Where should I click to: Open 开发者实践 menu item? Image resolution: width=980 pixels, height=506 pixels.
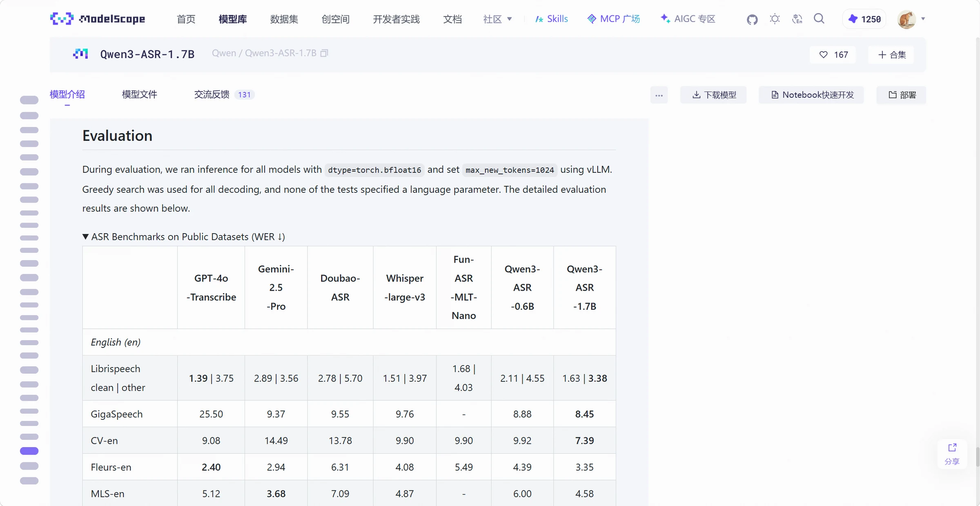click(x=396, y=19)
